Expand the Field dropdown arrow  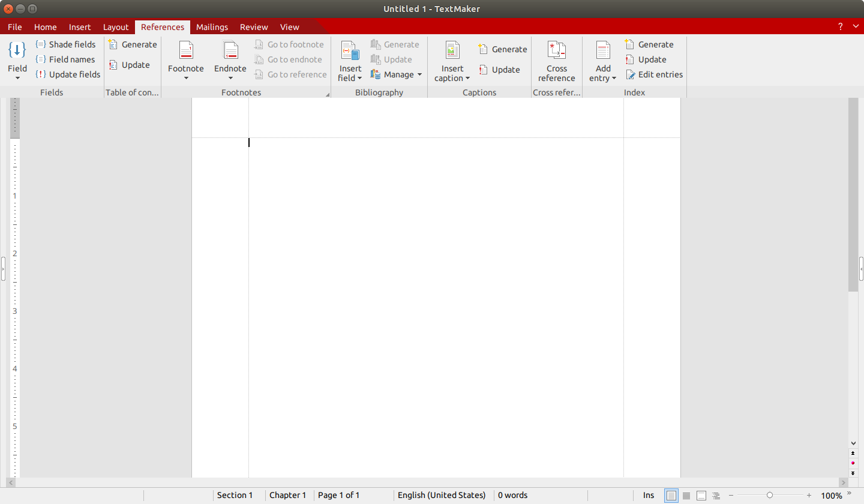click(17, 78)
